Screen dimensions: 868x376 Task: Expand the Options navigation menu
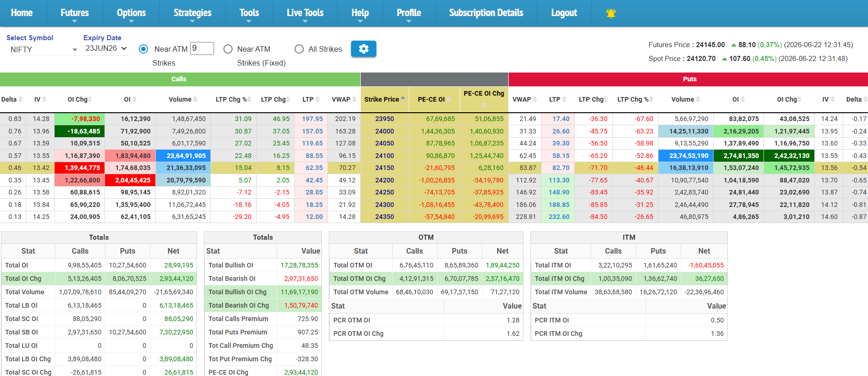click(131, 13)
